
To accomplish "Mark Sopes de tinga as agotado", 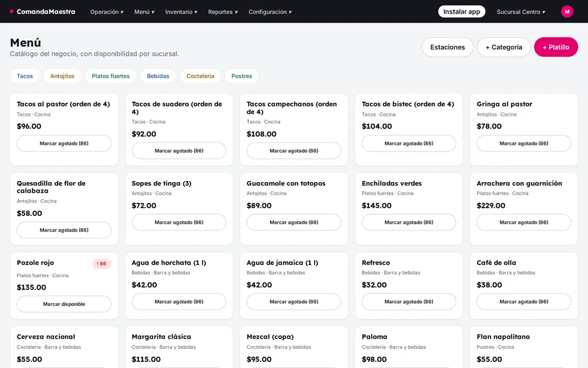I will (179, 222).
